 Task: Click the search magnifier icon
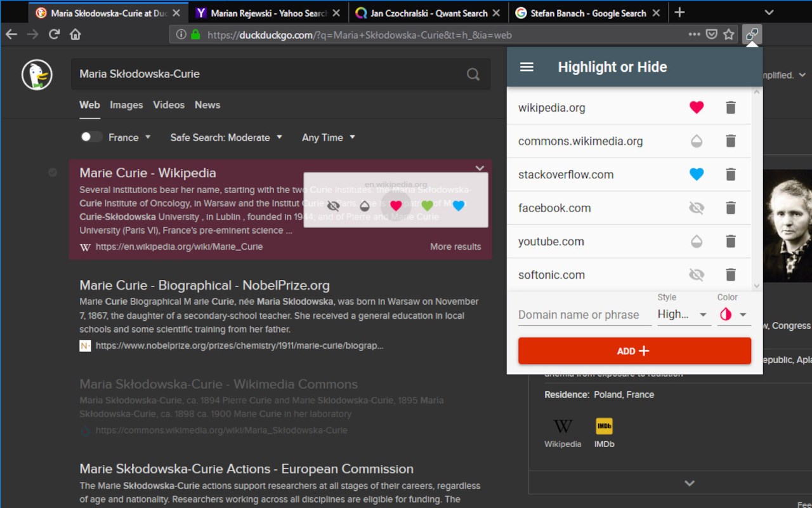(473, 74)
